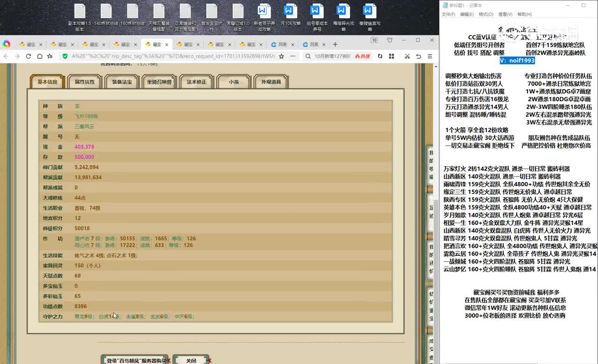The height and width of the screenshot is (364, 598).
Task: Open the bookmarks list icon
Action: pos(51,56)
